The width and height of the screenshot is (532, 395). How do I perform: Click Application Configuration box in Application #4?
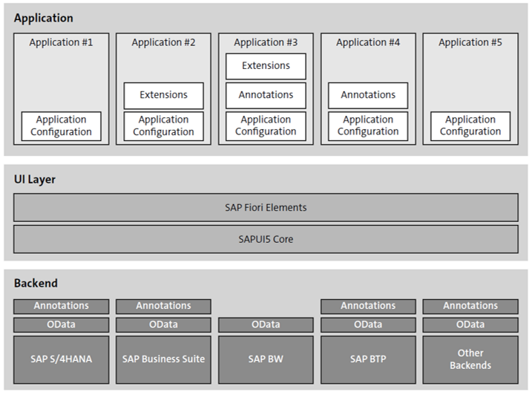point(368,126)
